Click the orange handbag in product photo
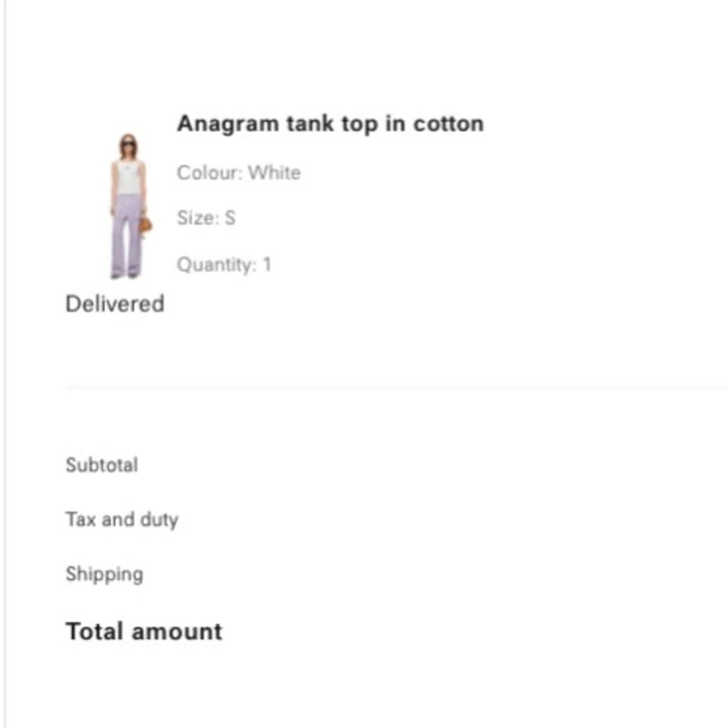 coord(146,225)
